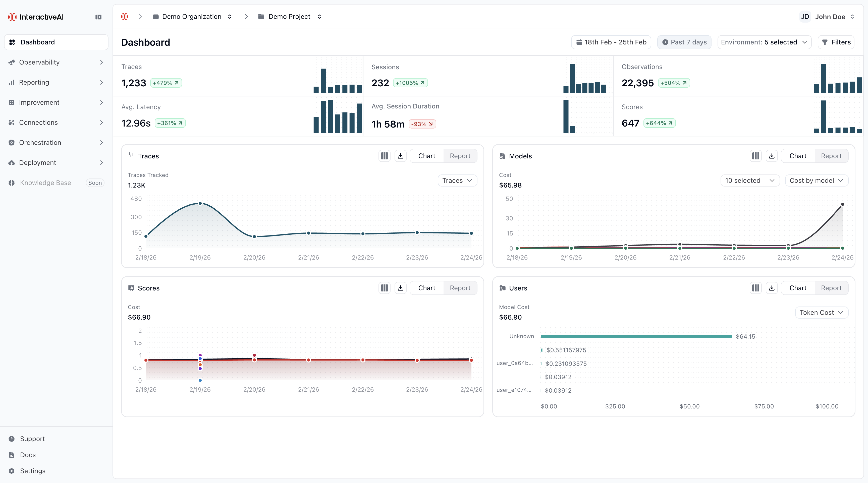
Task: Collapse the sidebar with the panel toggle icon
Action: point(98,17)
